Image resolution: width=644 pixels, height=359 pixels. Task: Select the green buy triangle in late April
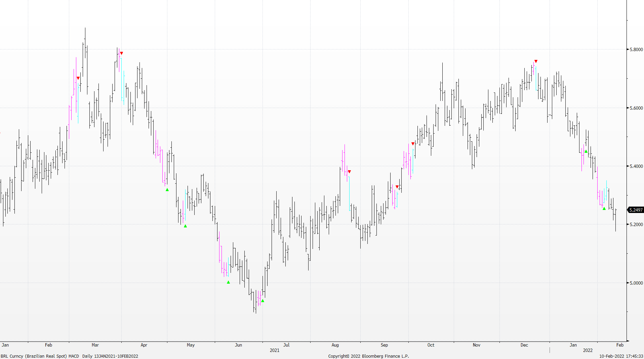(167, 190)
